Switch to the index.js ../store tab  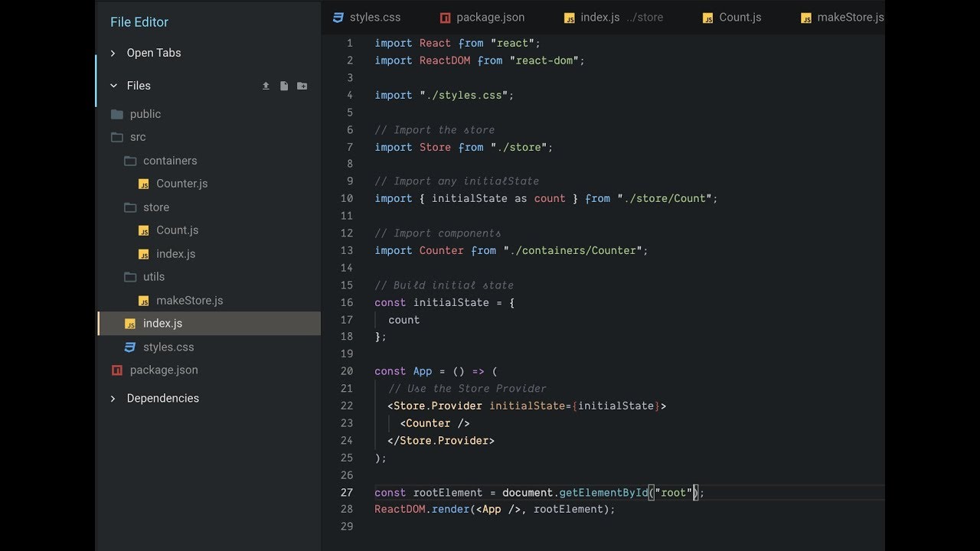pyautogui.click(x=613, y=17)
